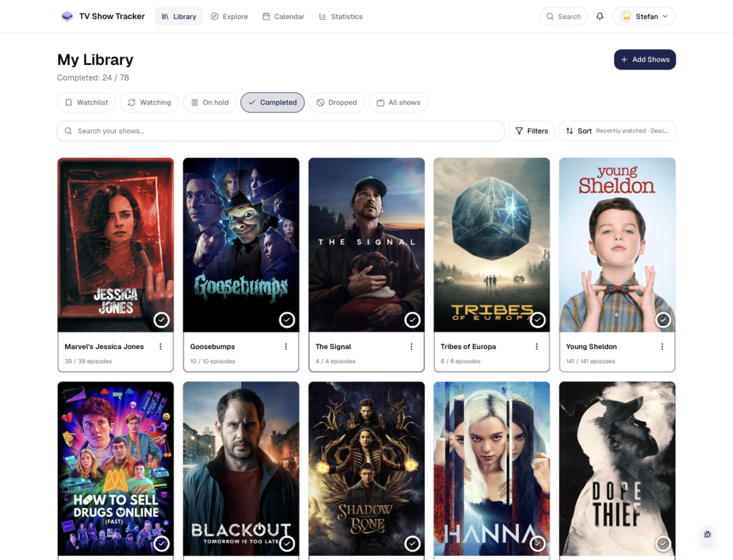Open the Young Sheldon poster thumbnail
The image size is (733, 560).
coord(617,245)
